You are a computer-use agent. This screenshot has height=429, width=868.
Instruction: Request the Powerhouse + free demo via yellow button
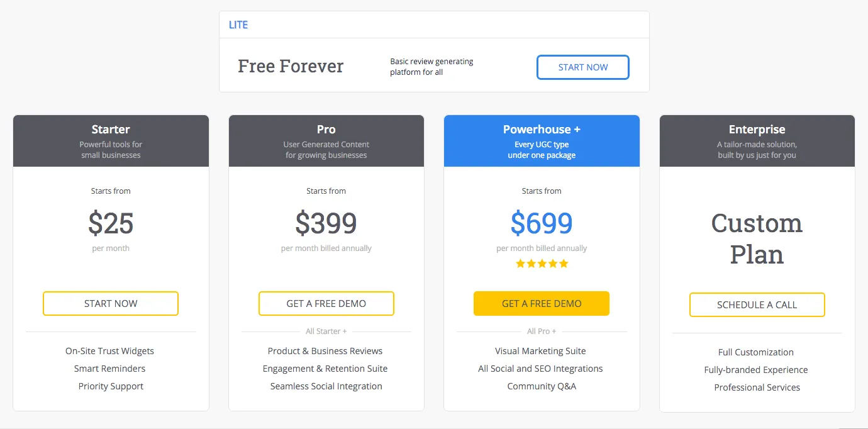tap(542, 303)
